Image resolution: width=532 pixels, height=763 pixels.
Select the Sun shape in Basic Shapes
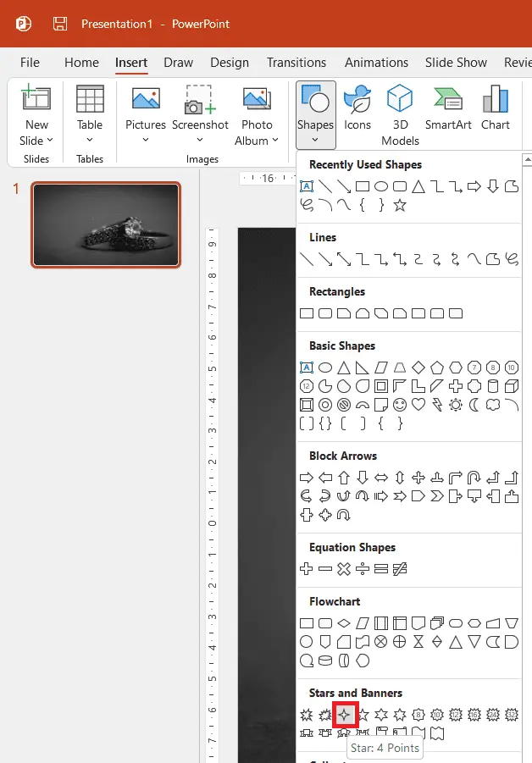(456, 405)
